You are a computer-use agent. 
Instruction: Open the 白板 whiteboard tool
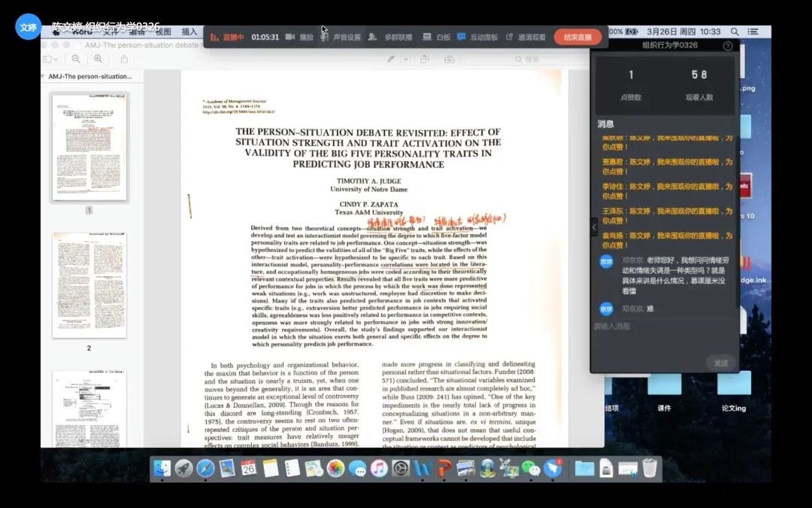[437, 37]
